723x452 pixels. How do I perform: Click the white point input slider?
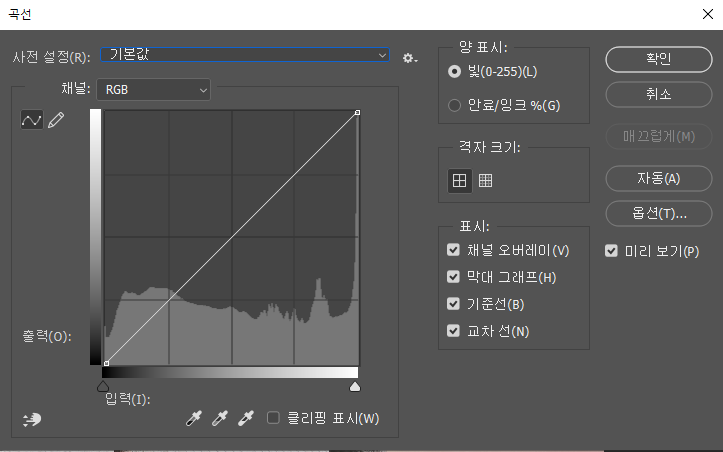coord(355,386)
